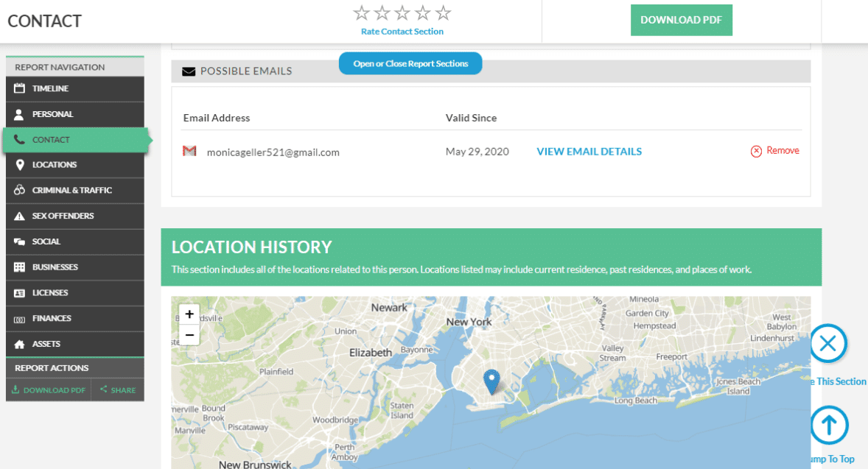The height and width of the screenshot is (469, 868).
Task: Dismiss the section using the circled X
Action: (828, 343)
